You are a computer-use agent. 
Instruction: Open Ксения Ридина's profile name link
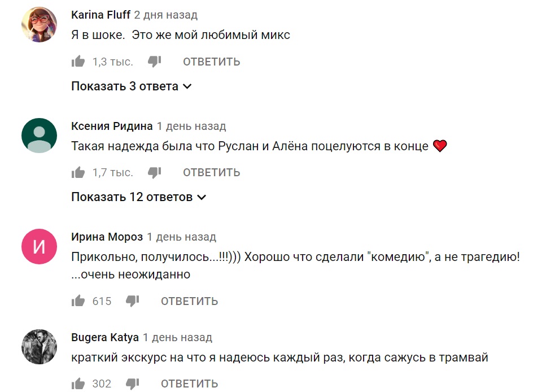112,126
